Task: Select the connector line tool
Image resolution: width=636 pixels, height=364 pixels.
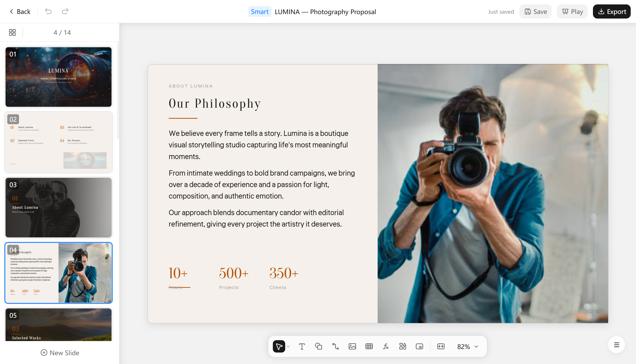Action: [x=335, y=346]
